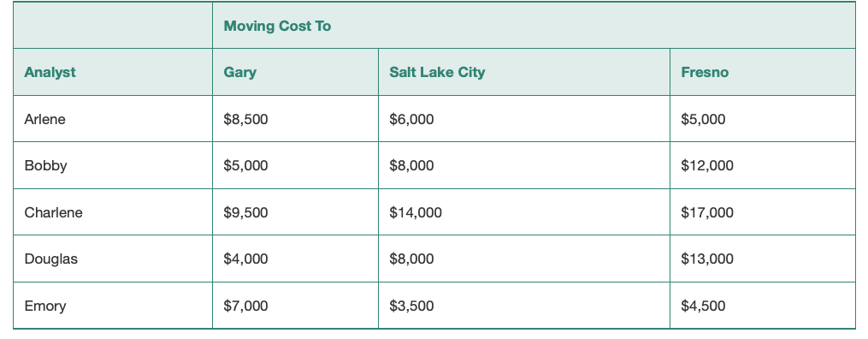Viewport: 868px width, 339px height.
Task: Click the Gary column header
Action: (239, 73)
